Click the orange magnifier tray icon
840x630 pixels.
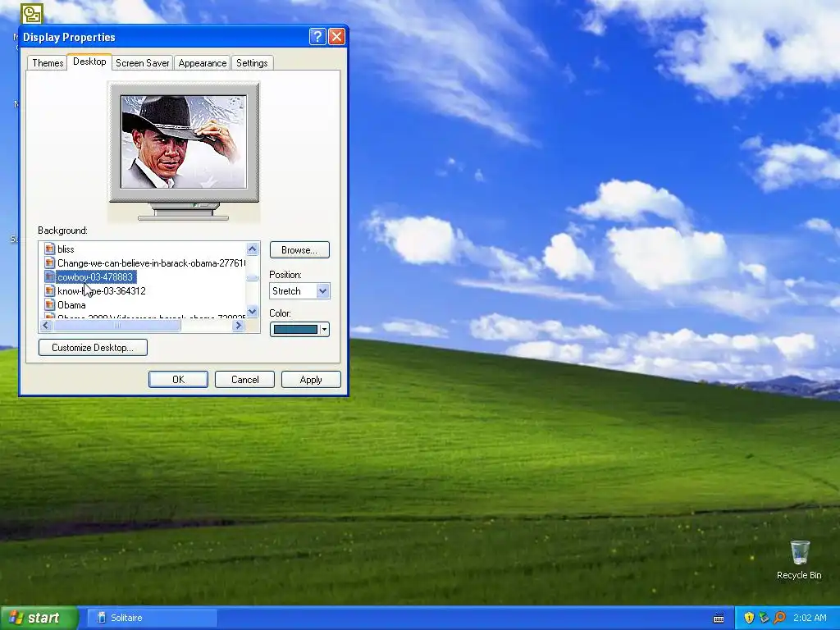coord(779,618)
